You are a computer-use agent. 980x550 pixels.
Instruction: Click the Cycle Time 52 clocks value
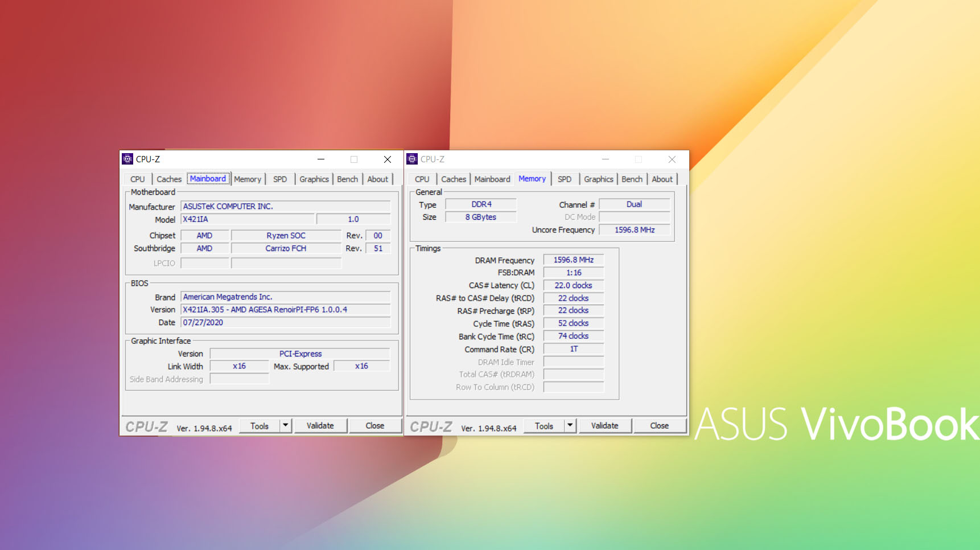pos(574,323)
